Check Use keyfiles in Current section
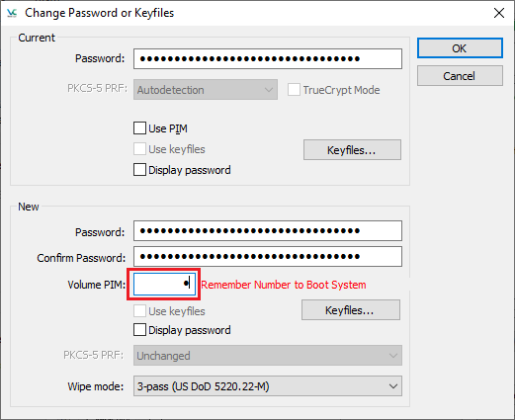The height and width of the screenshot is (420, 515). (x=139, y=149)
